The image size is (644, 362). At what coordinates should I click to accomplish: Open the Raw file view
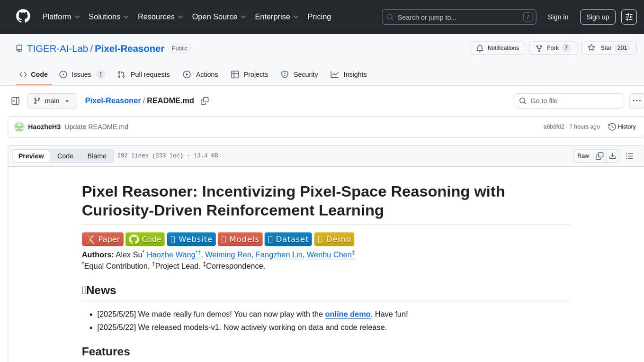[583, 156]
